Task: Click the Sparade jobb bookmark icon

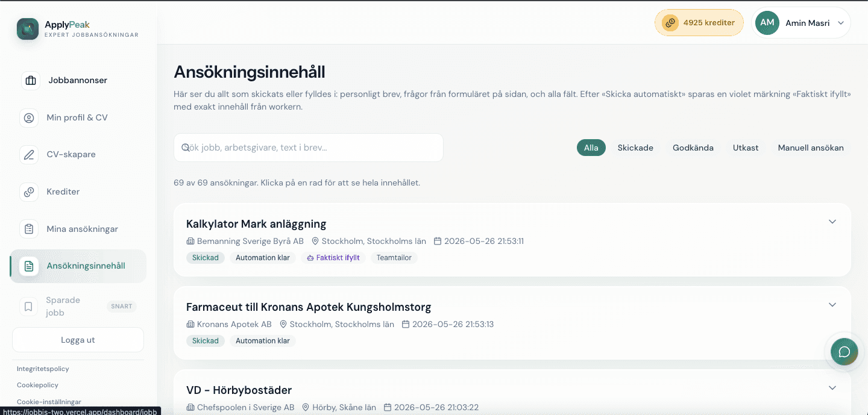Action: click(x=28, y=307)
